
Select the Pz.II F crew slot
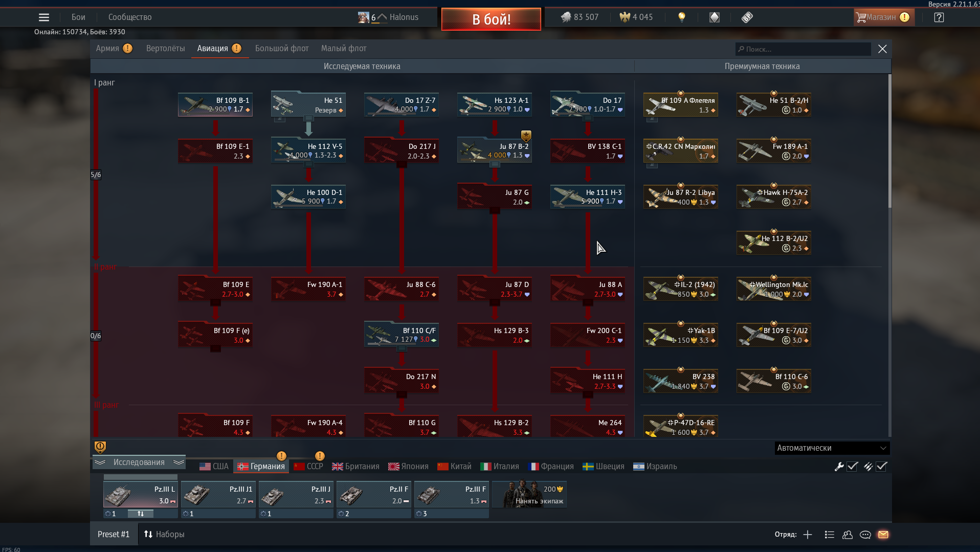tap(374, 495)
